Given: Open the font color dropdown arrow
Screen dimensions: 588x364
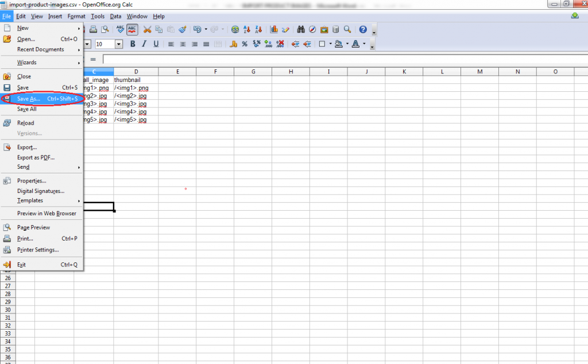Looking at the screenshot, I should pyautogui.click(x=364, y=44).
